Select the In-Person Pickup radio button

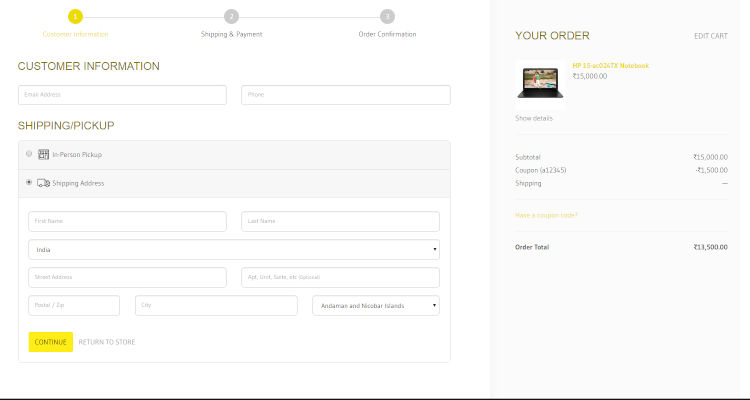pyautogui.click(x=29, y=154)
